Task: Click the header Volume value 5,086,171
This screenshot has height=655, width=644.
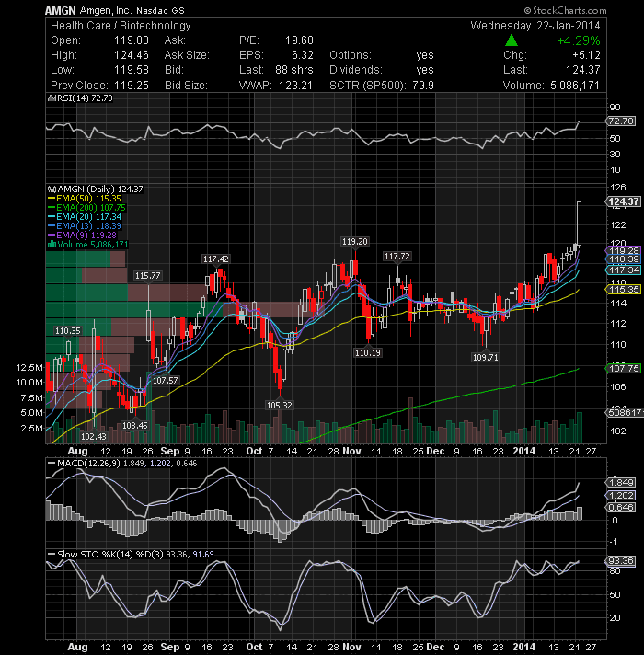Action: pos(575,86)
